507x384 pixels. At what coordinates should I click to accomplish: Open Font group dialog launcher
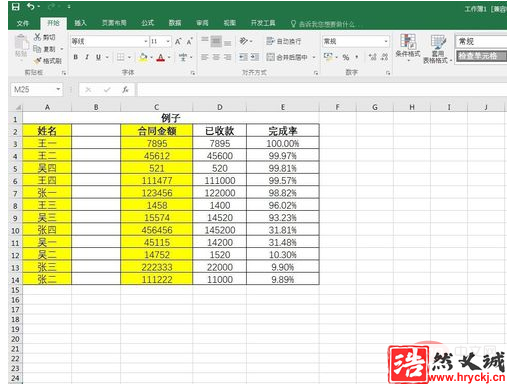click(193, 73)
